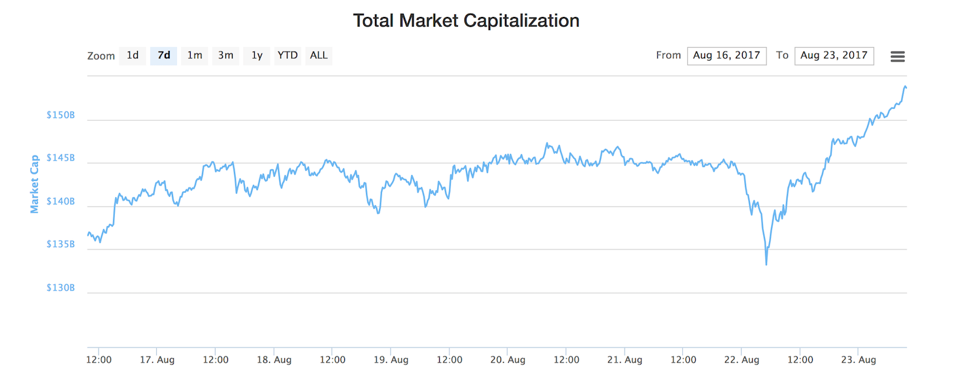Click the lowest dip point on chart line
Viewport: 980px width, 384px height.
pyautogui.click(x=766, y=264)
